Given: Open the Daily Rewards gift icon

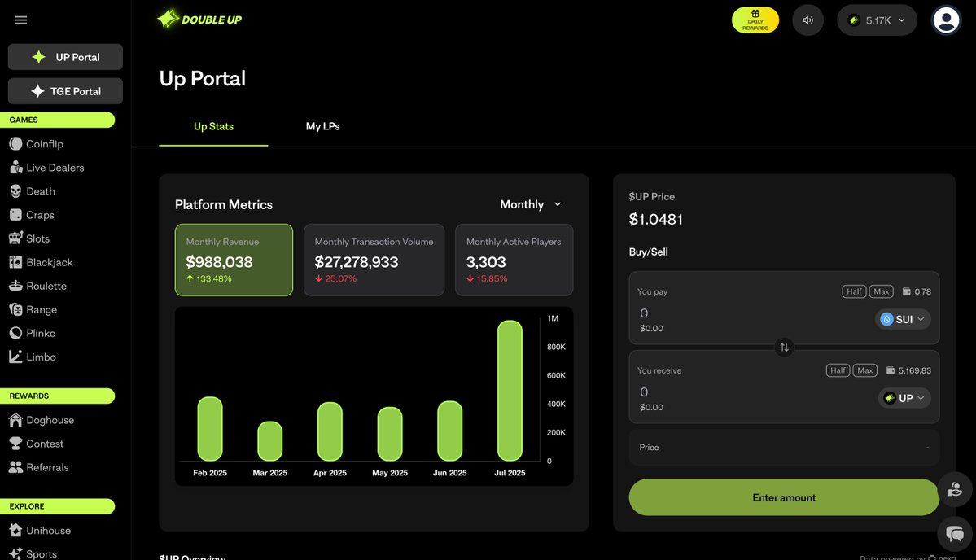Looking at the screenshot, I should (755, 20).
